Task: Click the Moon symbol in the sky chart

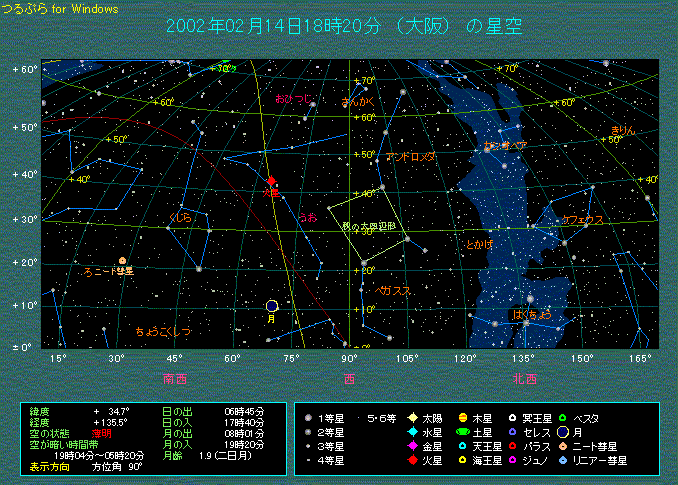Action: 272,305
